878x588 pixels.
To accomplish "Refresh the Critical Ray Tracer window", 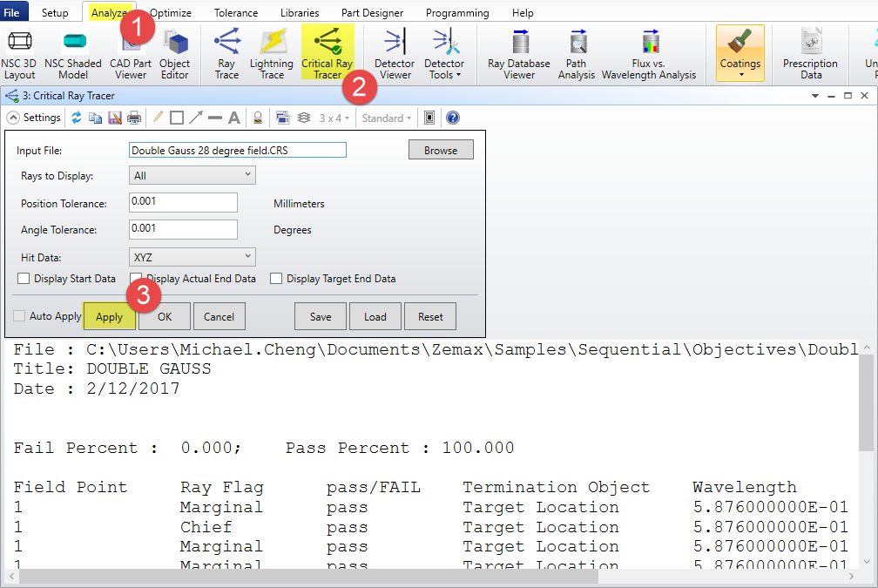I will click(76, 118).
